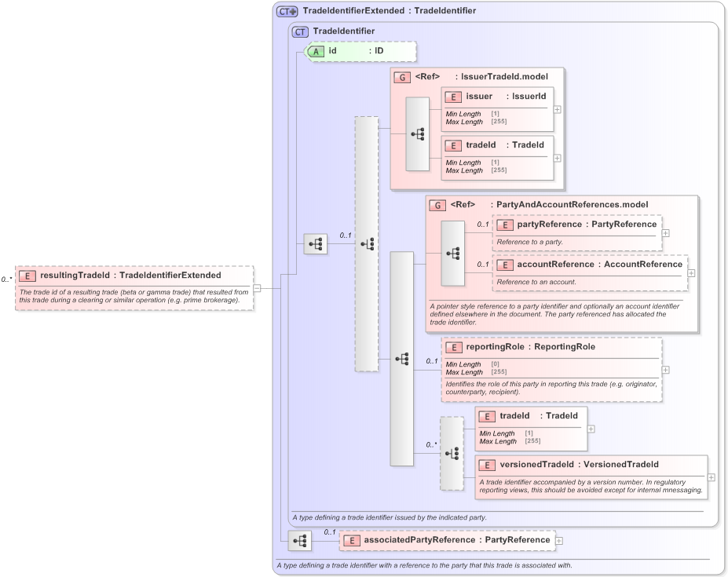
Task: Expand tradeId element in IssuerTradeId.model
Action: 557,159
